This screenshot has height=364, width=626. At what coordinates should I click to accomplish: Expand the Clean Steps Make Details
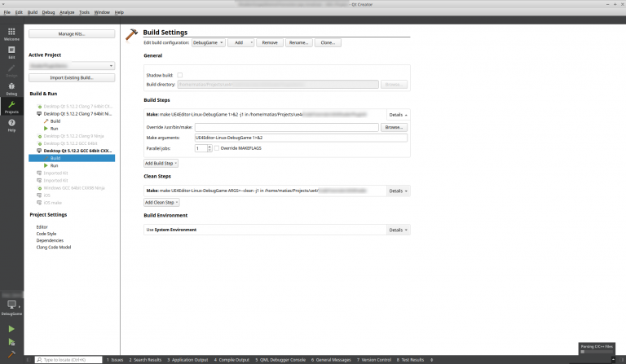(398, 191)
